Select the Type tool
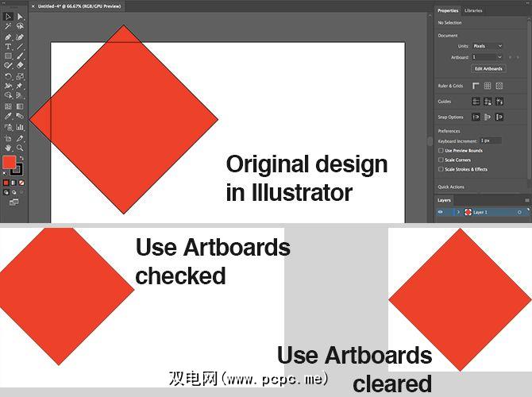The width and height of the screenshot is (532, 397). 8,47
